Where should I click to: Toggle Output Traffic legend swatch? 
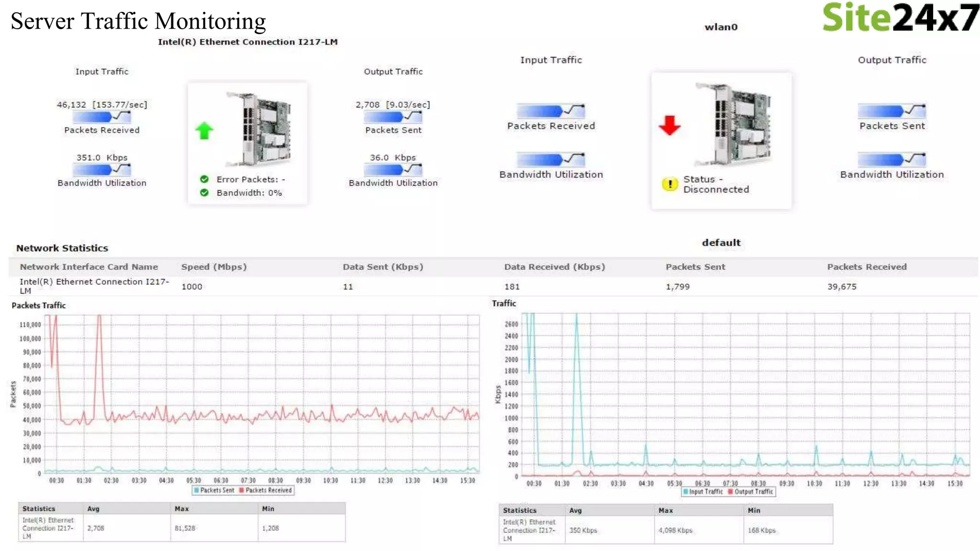pos(731,492)
